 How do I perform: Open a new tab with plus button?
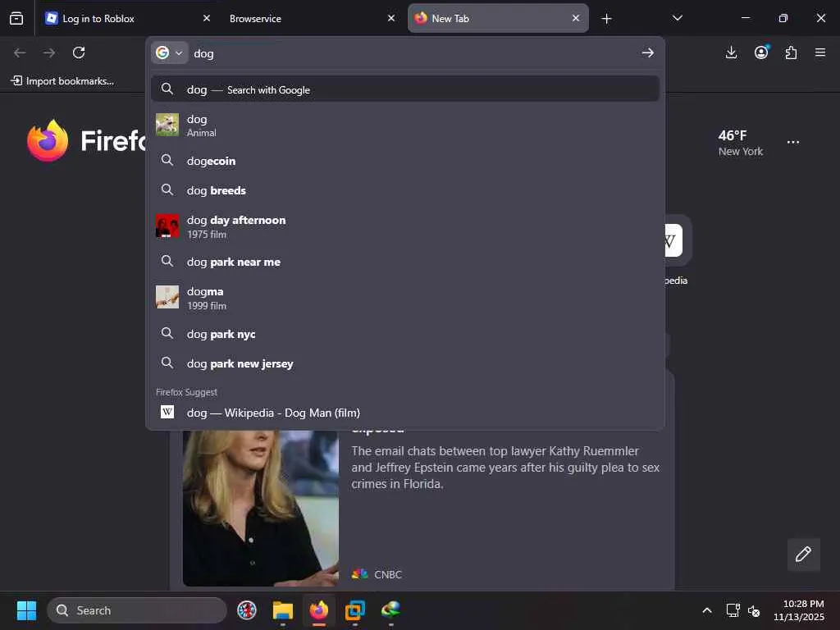point(606,19)
